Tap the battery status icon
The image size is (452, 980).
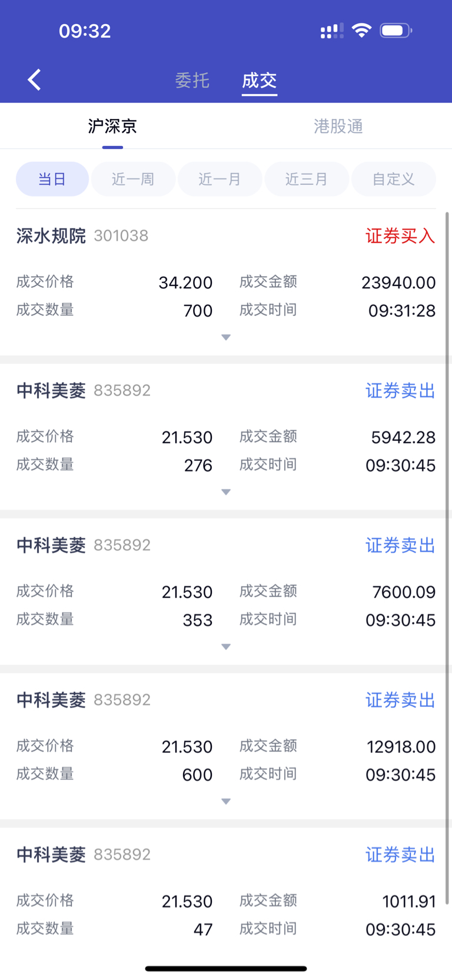pos(396,31)
